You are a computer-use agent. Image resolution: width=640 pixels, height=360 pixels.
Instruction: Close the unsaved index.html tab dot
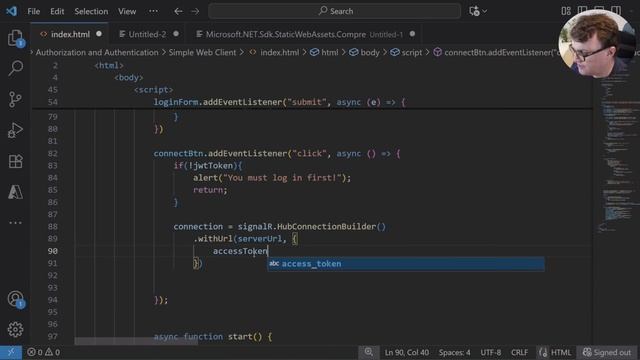(x=99, y=34)
